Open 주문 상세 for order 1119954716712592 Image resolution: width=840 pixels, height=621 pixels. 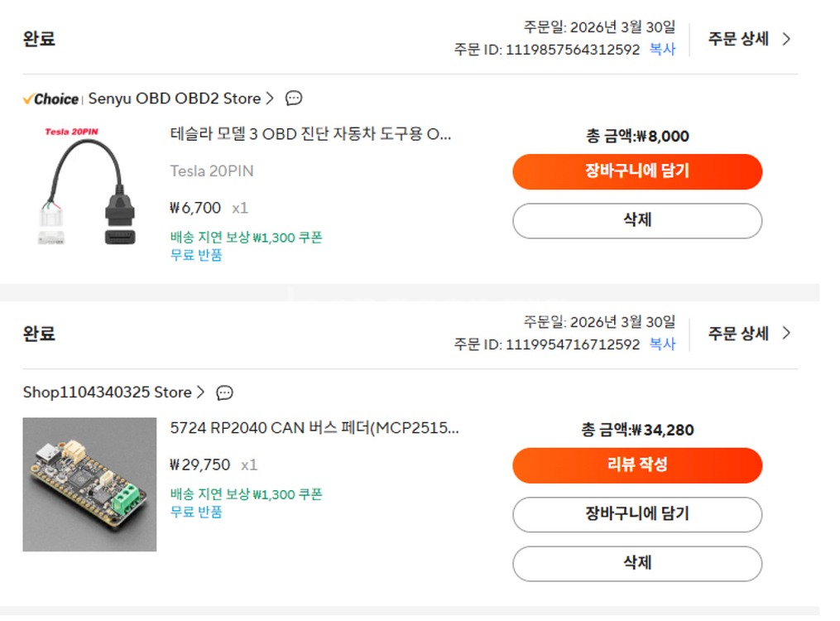point(749,334)
